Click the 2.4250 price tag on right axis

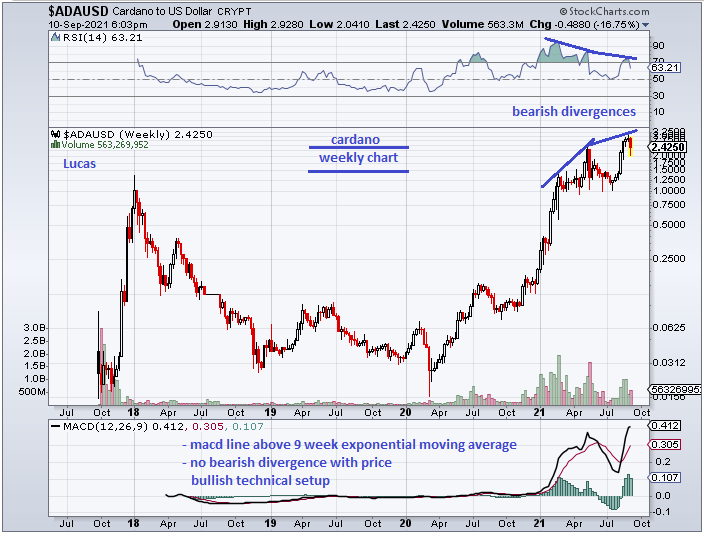[x=667, y=147]
